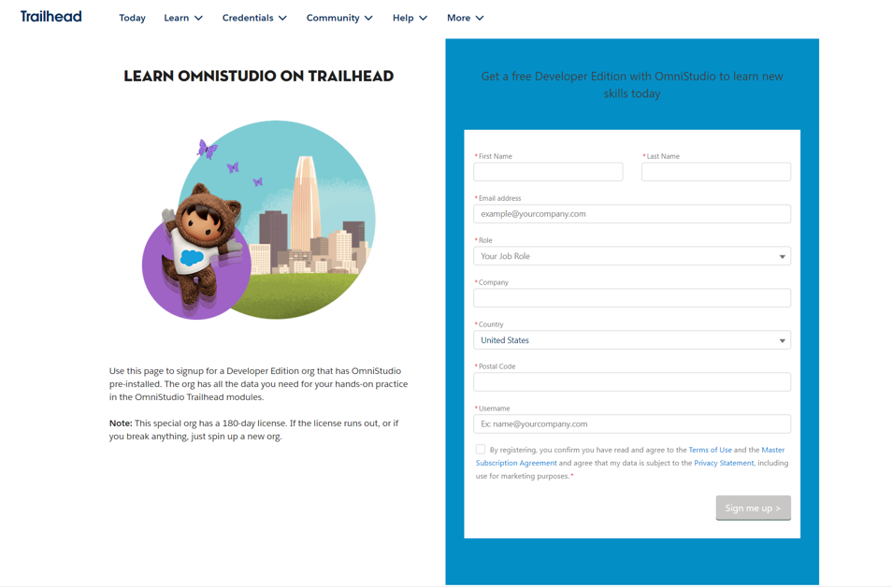The image size is (892, 588).
Task: Click the Postal Code field
Action: click(631, 381)
